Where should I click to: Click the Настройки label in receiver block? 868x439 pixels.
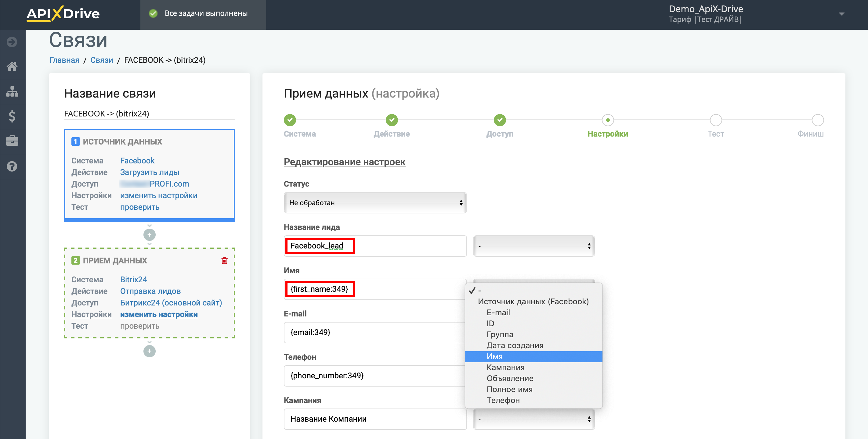point(91,314)
